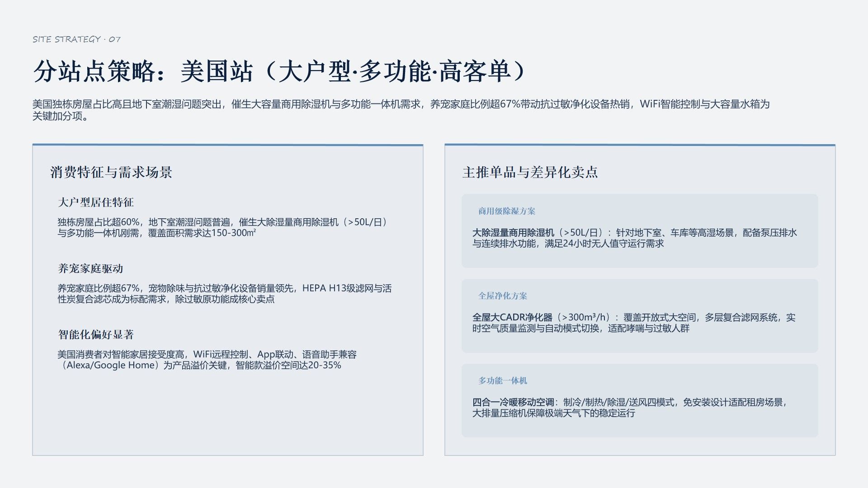The width and height of the screenshot is (868, 488).
Task: Select the '智能化偏好显著' subheading
Action: [x=96, y=335]
